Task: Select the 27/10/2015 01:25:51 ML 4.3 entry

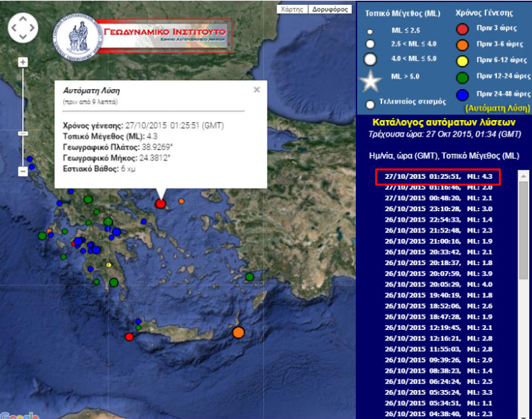Action: (x=437, y=176)
